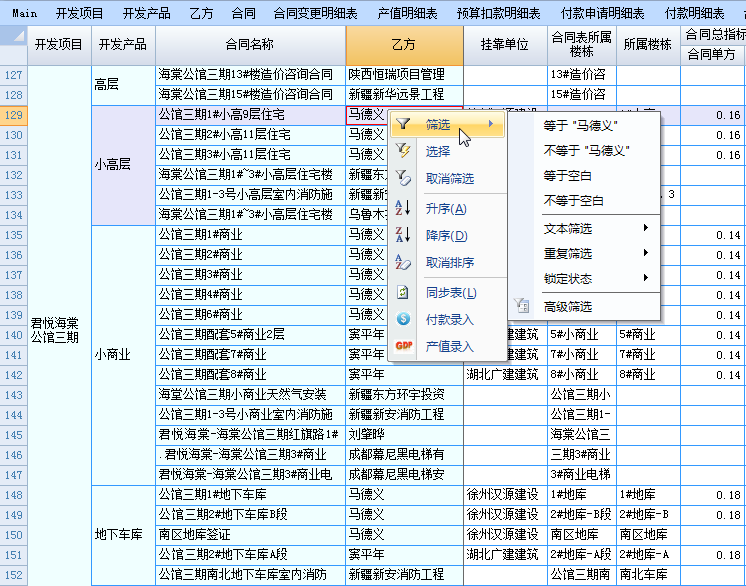Click cell 公馆三期2#地下车库A段

tap(250, 555)
